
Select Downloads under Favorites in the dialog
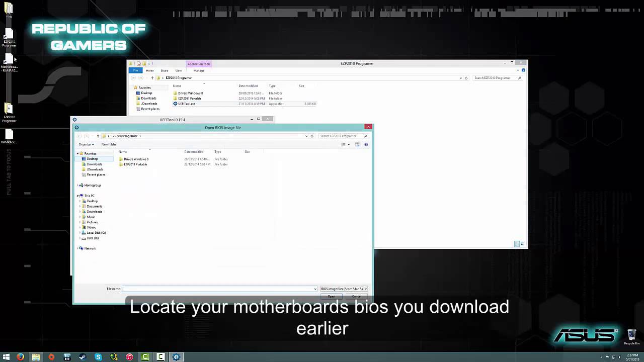pos(94,164)
